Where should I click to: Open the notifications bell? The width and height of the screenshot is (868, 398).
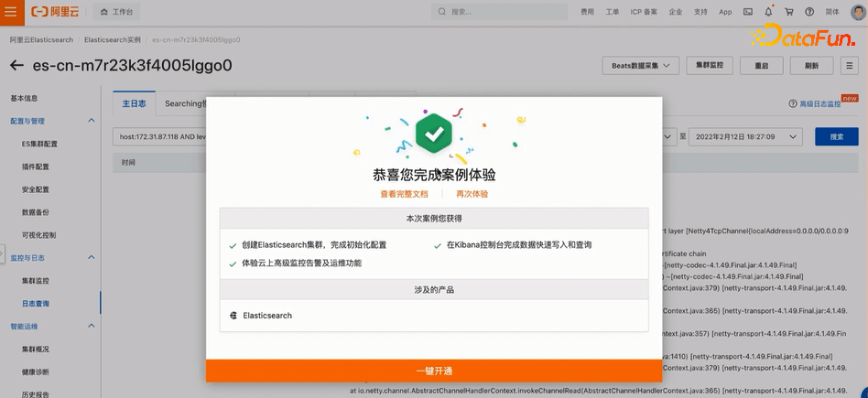(768, 12)
